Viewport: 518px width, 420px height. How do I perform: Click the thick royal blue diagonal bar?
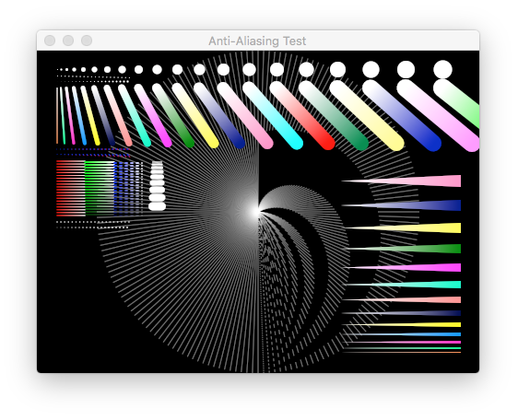tap(402, 115)
